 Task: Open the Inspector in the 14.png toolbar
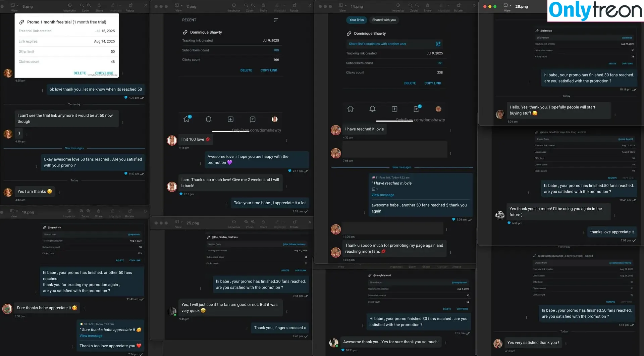[x=398, y=5]
